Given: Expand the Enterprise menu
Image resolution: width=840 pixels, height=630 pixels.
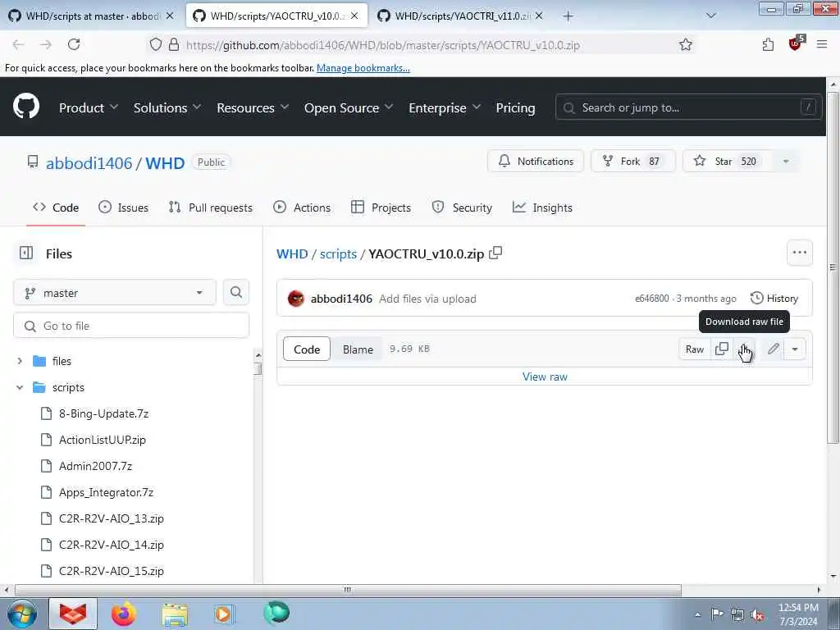Looking at the screenshot, I should click(x=444, y=107).
